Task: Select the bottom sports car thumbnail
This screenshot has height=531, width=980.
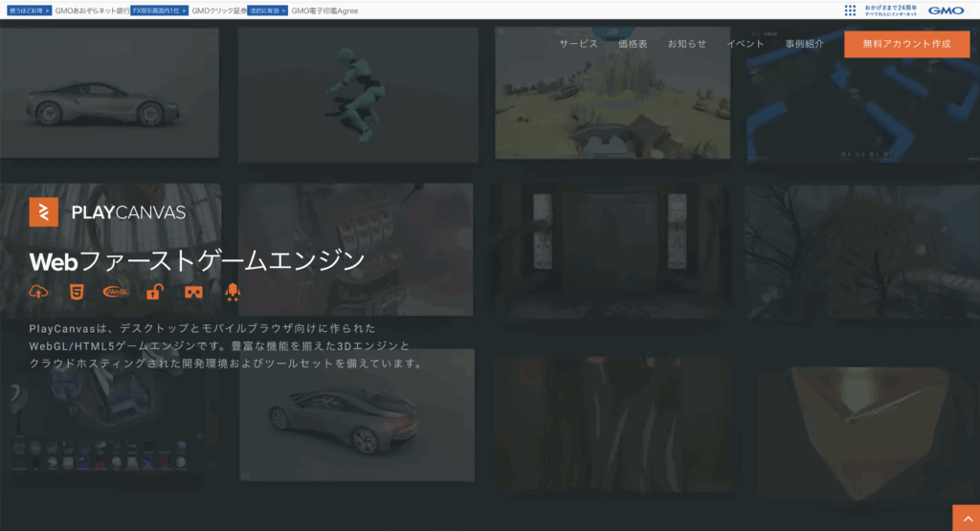Action: pyautogui.click(x=357, y=415)
